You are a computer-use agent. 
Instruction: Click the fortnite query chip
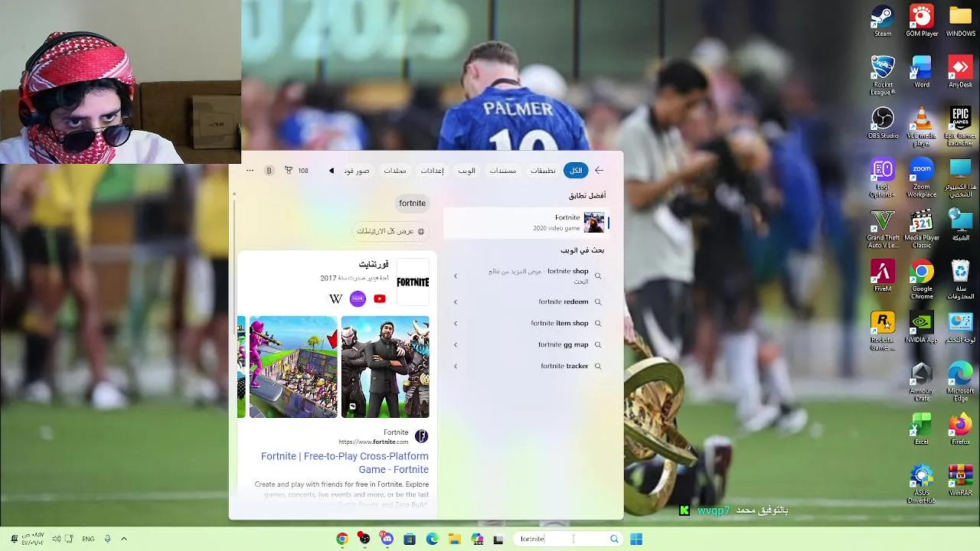(412, 203)
